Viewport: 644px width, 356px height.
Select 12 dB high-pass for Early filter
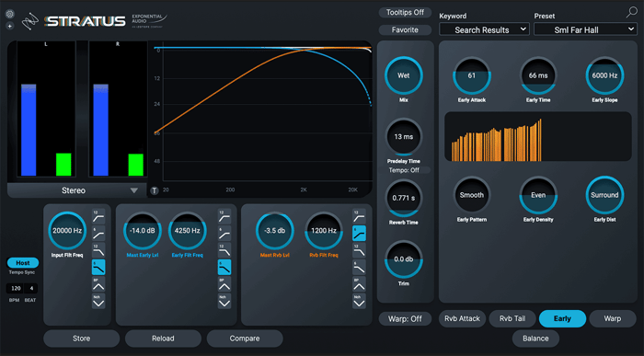[224, 216]
